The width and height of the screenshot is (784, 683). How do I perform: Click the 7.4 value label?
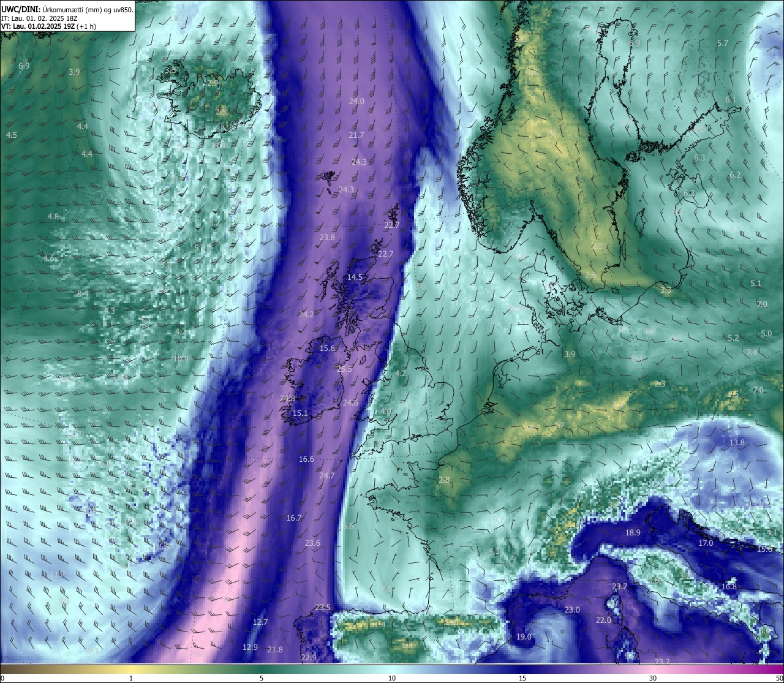point(752,352)
